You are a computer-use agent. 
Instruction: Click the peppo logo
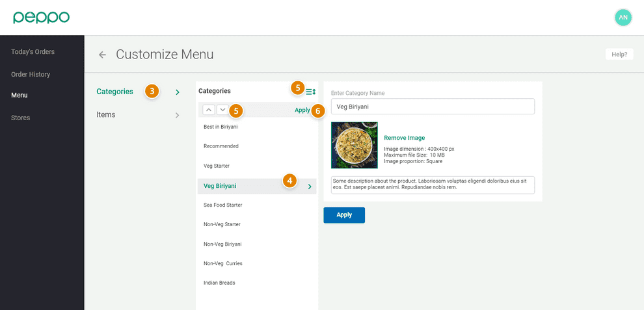tap(41, 18)
